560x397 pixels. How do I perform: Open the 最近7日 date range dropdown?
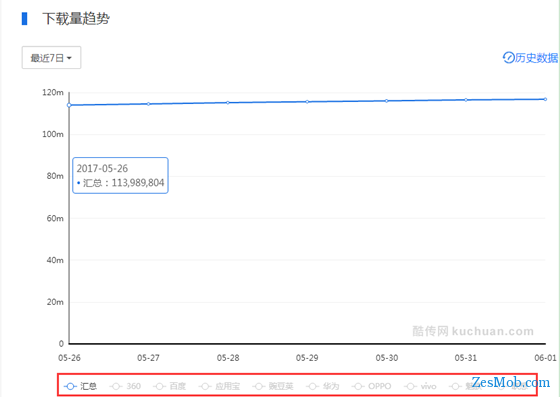pyautogui.click(x=51, y=57)
